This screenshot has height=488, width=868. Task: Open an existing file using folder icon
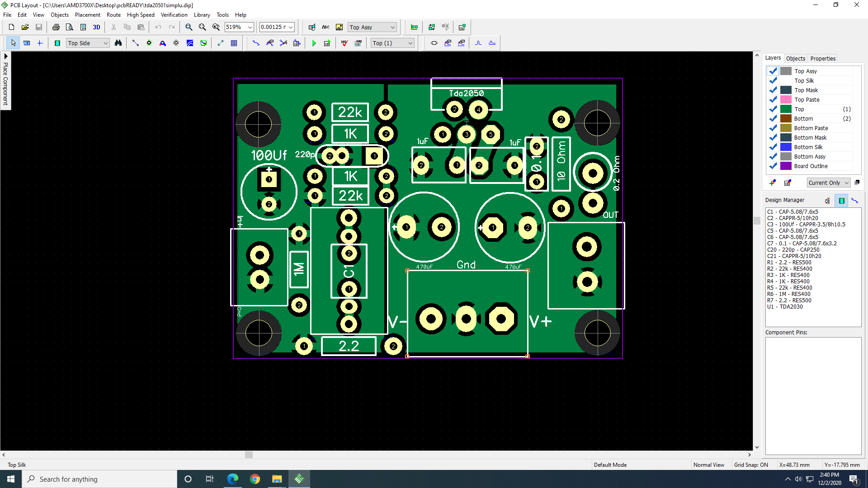[25, 27]
